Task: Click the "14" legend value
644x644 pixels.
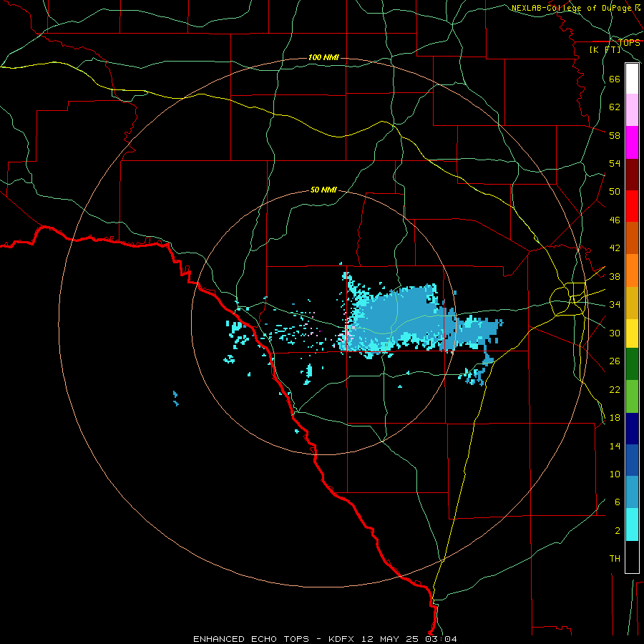Action: point(615,446)
